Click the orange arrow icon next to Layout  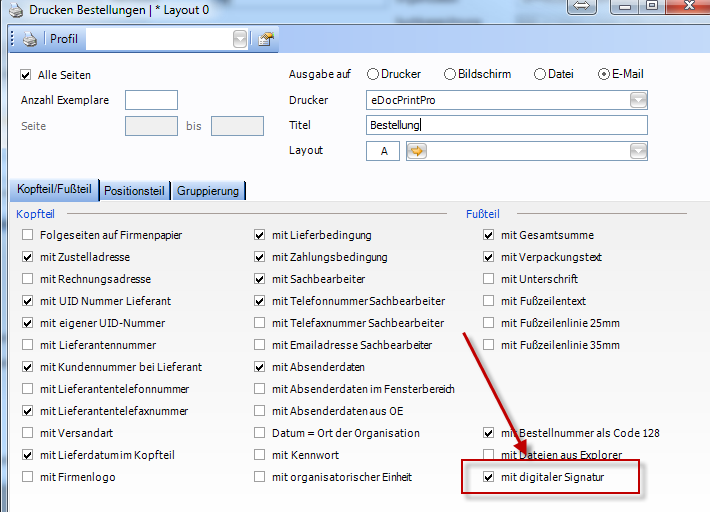point(417,151)
